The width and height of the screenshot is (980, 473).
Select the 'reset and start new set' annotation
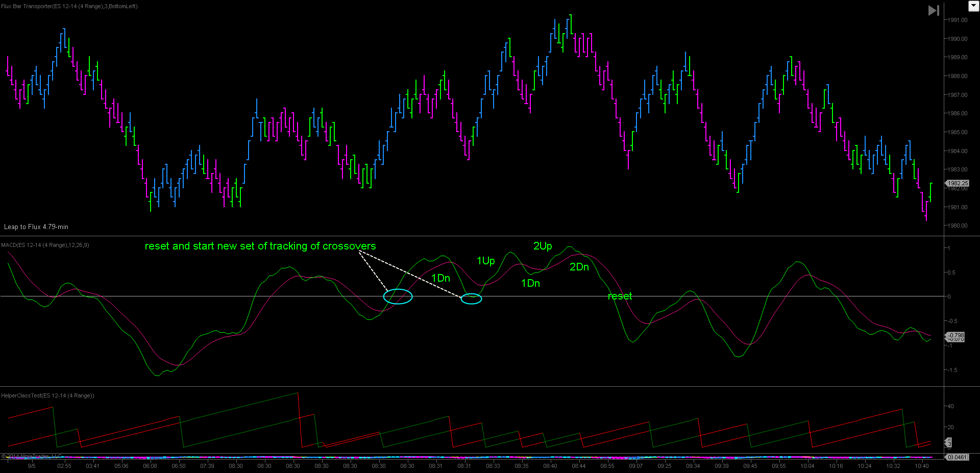click(260, 246)
